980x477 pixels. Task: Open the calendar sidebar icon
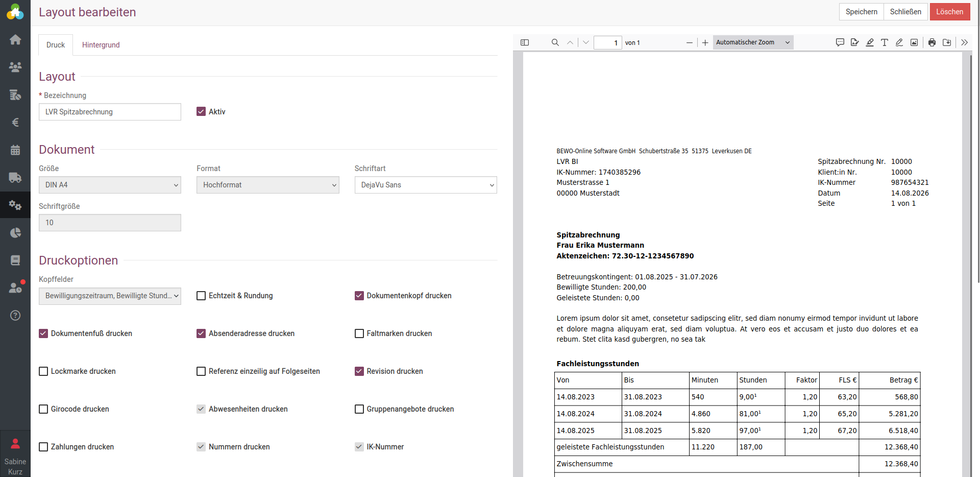coord(15,150)
